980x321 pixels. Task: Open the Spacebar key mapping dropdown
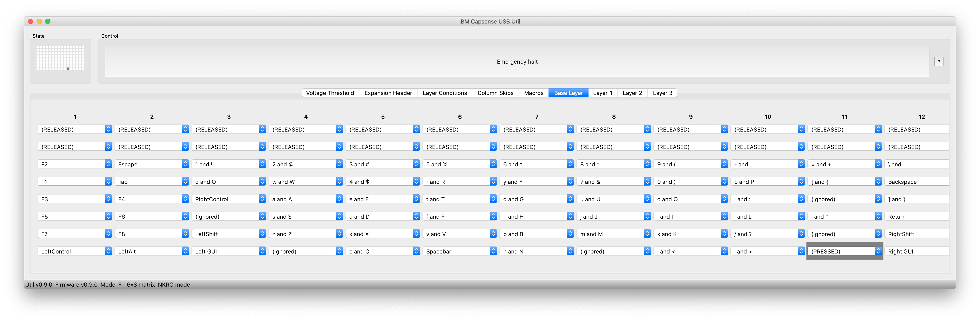click(460, 251)
